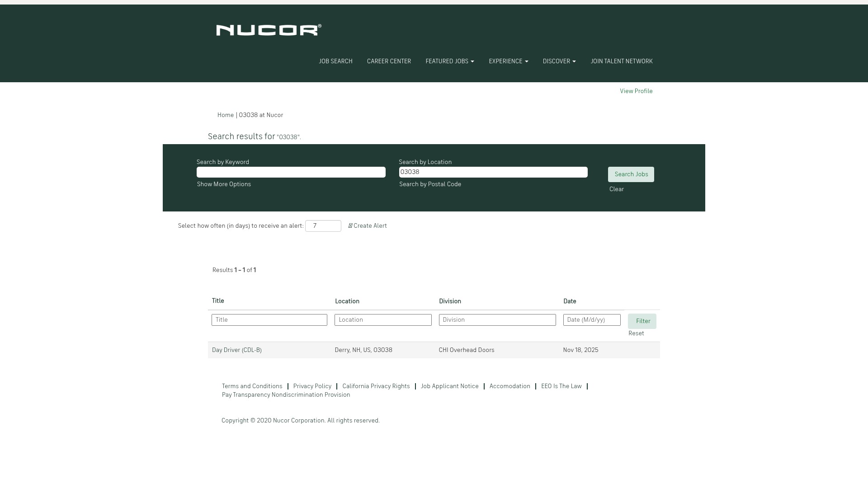Open Pay Transparency Nondiscrimination Provision
This screenshot has width=868, height=488.
[286, 395]
